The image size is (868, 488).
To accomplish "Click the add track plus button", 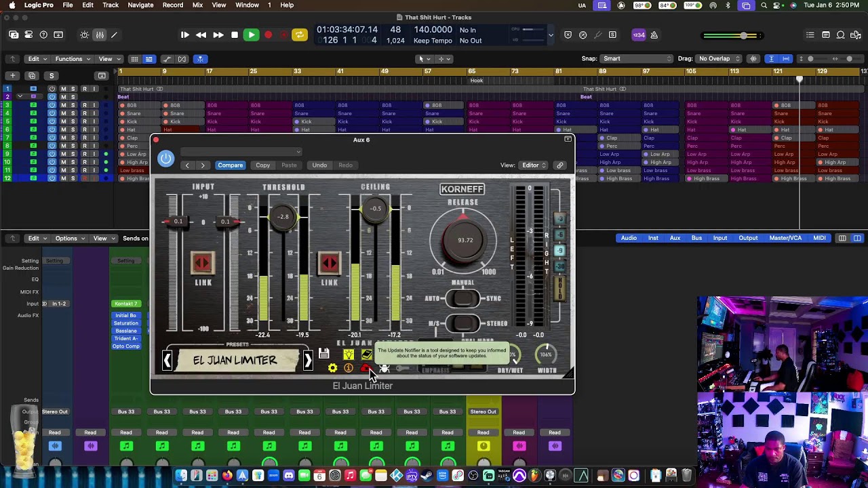I will [x=13, y=75].
